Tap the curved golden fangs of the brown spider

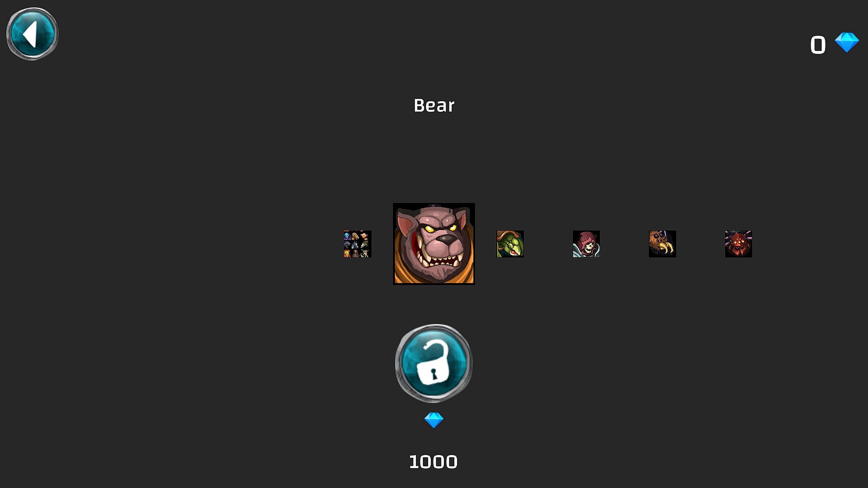665,249
